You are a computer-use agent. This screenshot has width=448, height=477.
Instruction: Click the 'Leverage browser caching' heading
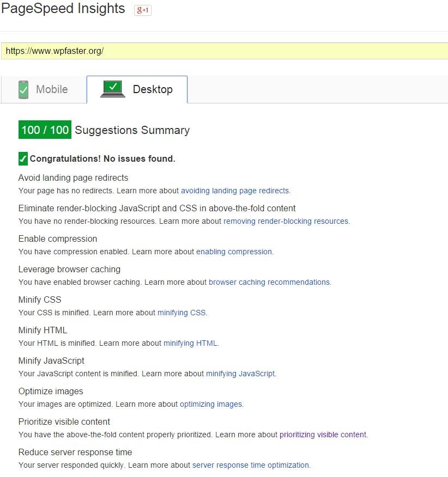[x=69, y=269]
